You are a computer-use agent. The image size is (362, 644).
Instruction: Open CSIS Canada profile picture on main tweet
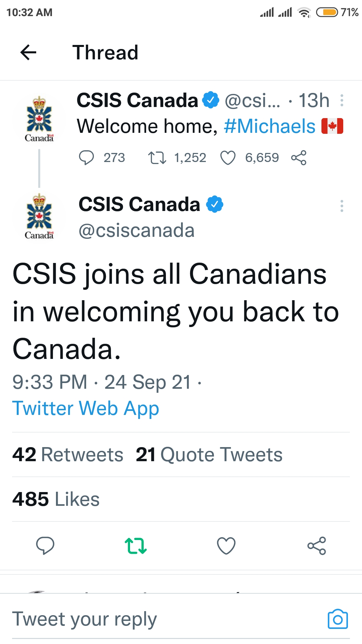point(39,216)
